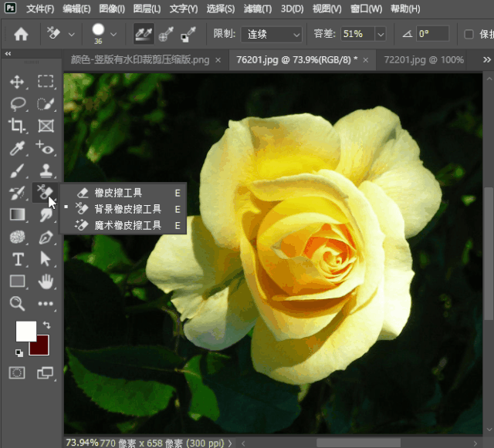The width and height of the screenshot is (494, 448).
Task: Open the 帮助(H) menu
Action: pos(405,8)
